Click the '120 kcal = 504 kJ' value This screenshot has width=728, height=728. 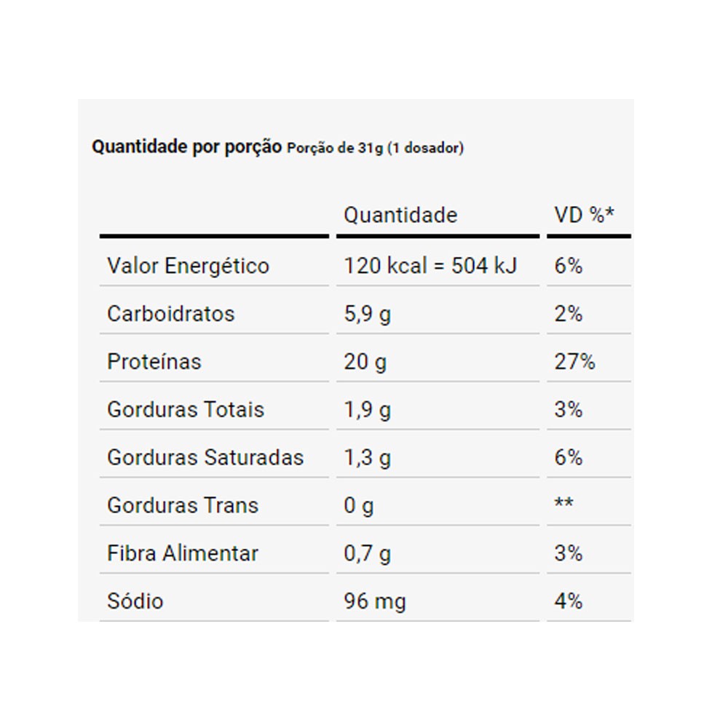pyautogui.click(x=430, y=266)
